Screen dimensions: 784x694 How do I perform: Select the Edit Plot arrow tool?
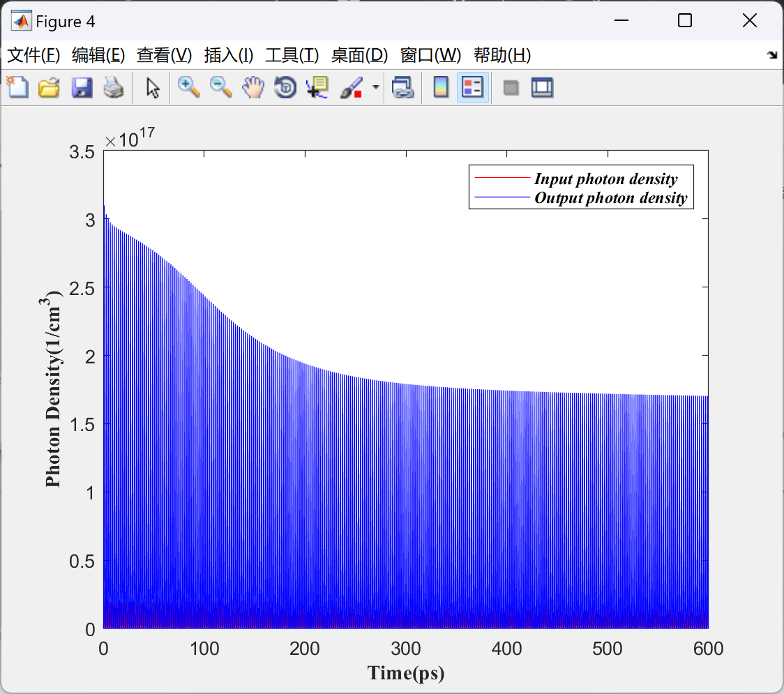pyautogui.click(x=153, y=87)
